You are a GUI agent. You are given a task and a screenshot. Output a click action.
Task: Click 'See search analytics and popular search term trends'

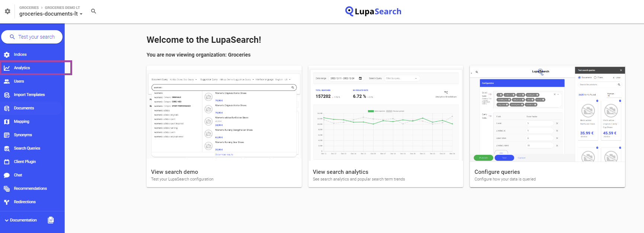[359, 179]
